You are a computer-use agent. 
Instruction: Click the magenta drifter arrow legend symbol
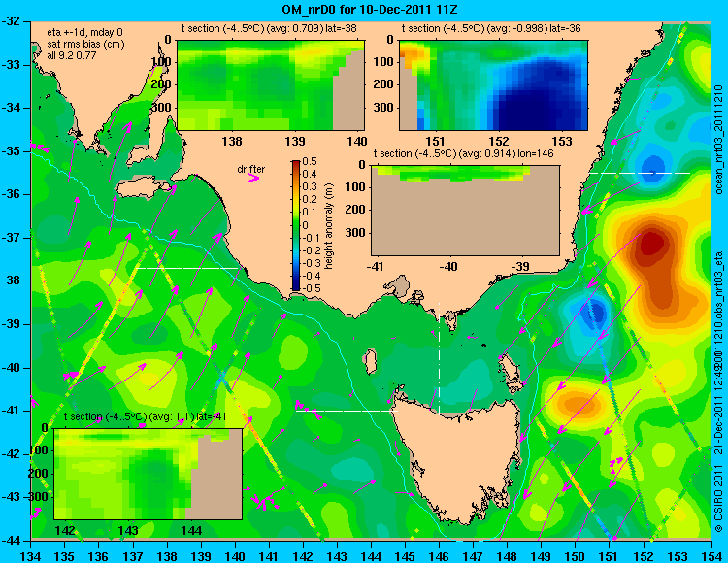point(253,179)
